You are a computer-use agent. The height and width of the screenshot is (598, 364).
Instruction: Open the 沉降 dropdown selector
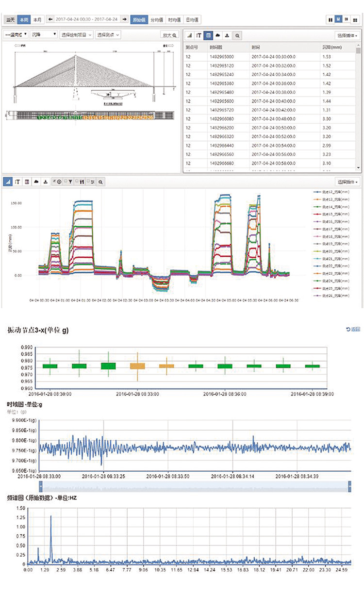coord(43,35)
